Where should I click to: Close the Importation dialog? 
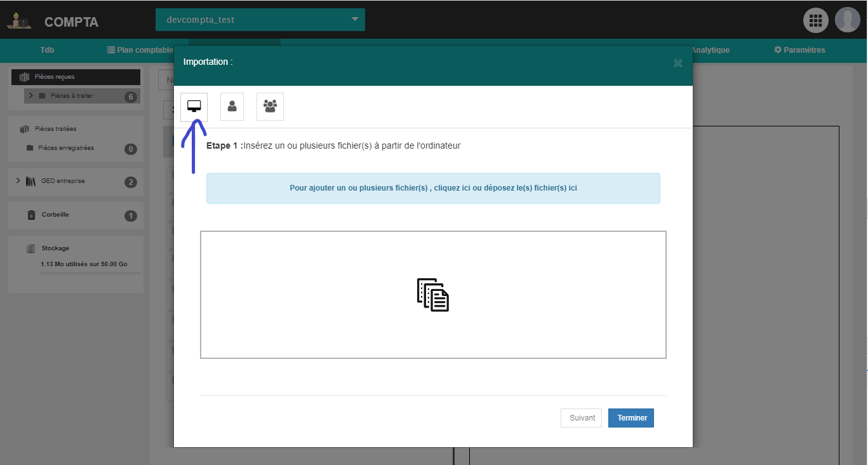(678, 63)
